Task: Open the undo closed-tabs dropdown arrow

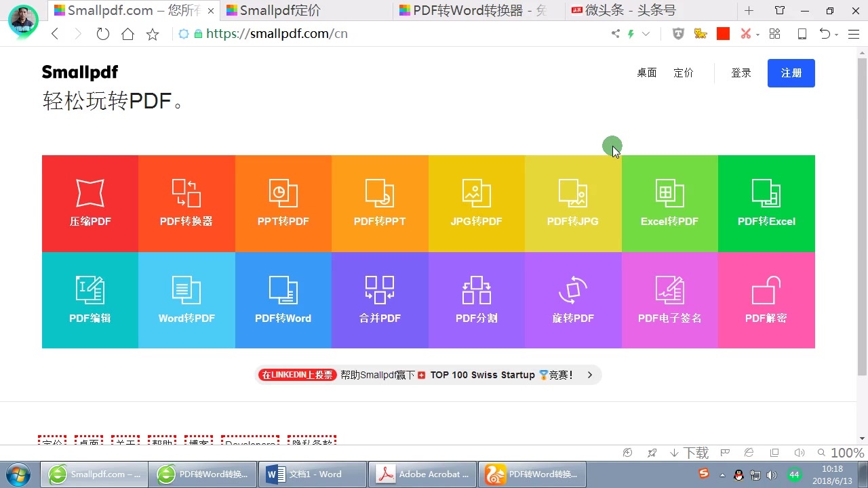Action: coord(836,35)
